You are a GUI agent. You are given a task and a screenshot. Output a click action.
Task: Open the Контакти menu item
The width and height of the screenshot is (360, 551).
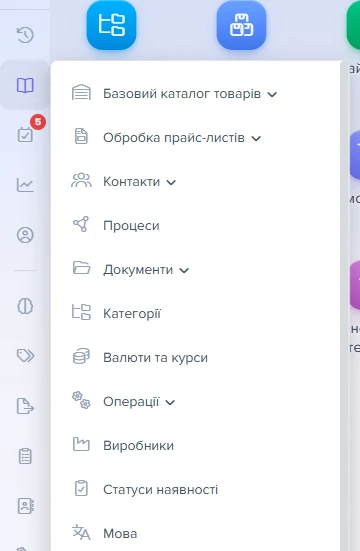[x=131, y=182]
